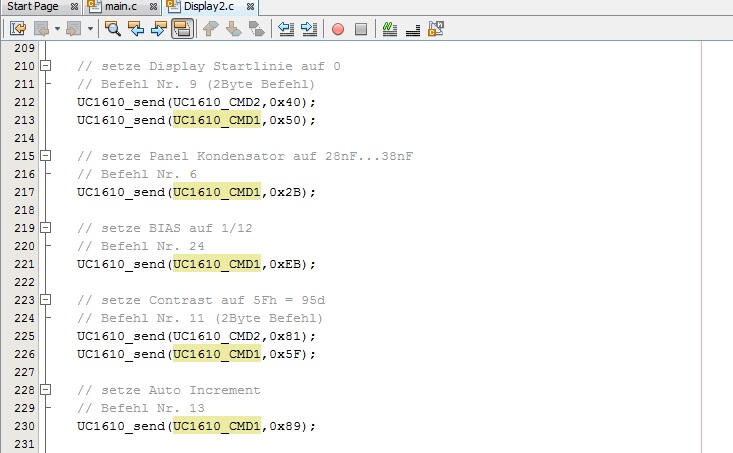Collapse comment fold at line 223

click(45, 300)
